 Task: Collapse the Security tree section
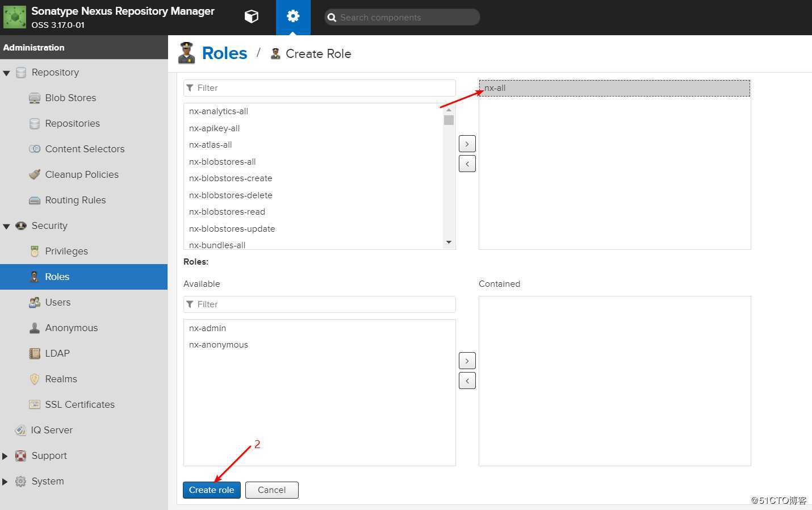pos(6,226)
